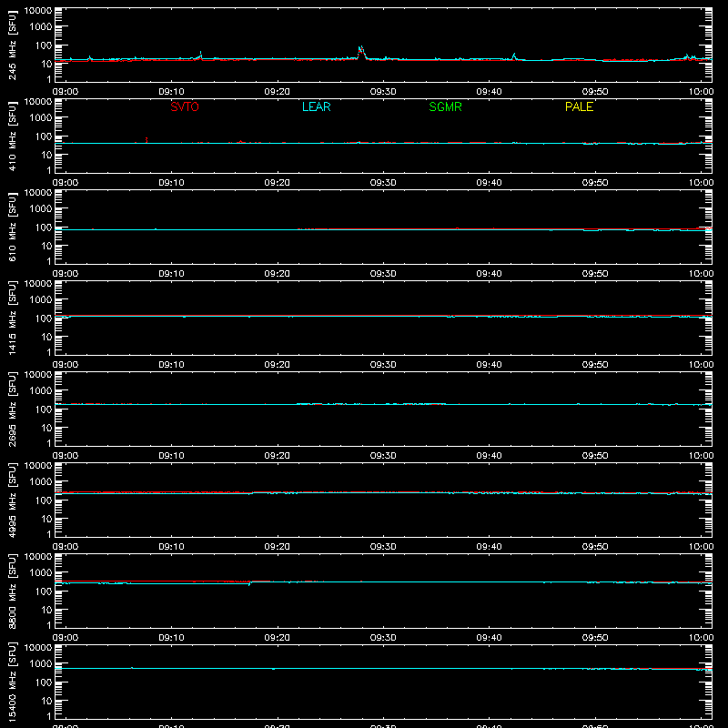Click 09:20 label under the 410 MHz panel
728x728 pixels.
(278, 183)
